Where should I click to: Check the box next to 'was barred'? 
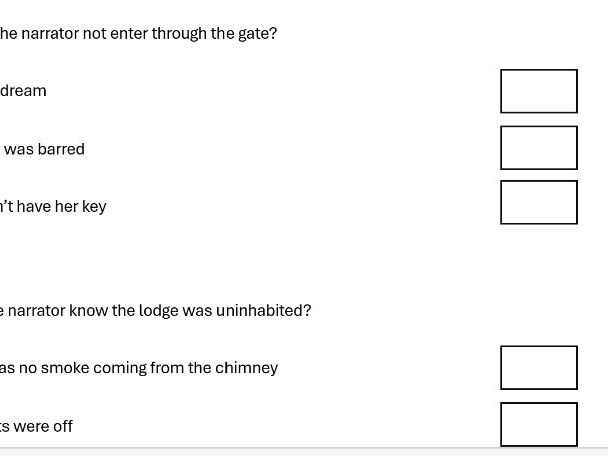click(539, 148)
